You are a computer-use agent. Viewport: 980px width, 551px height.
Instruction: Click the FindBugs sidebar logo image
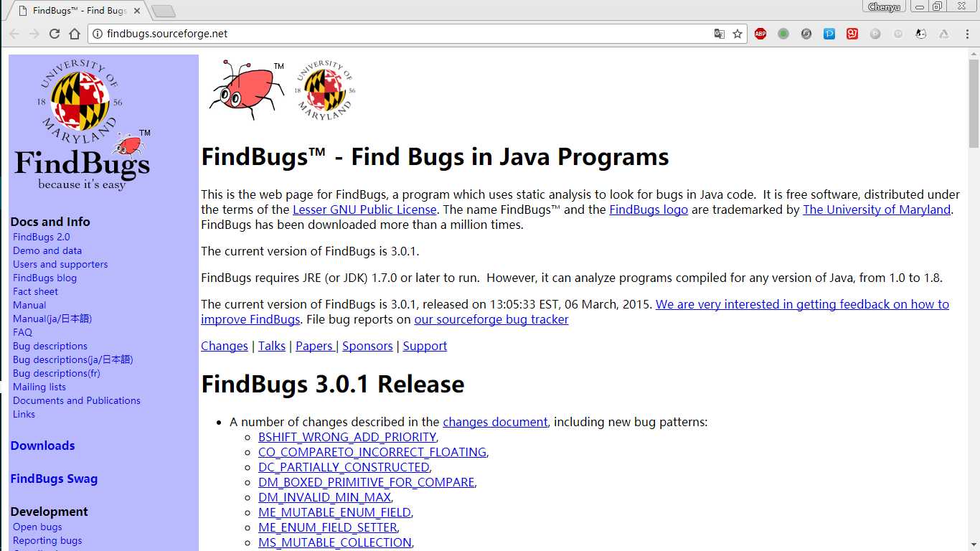point(83,125)
